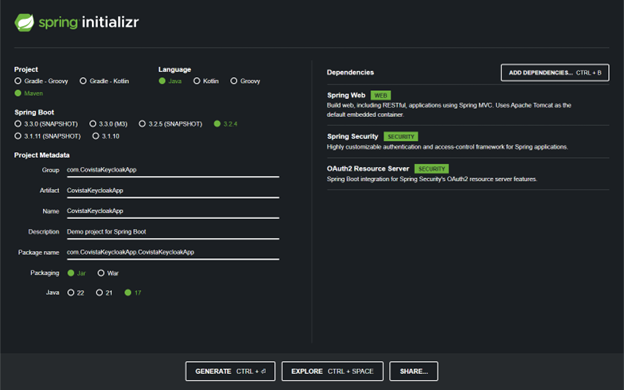Click the Dependencies heading
624x390 pixels.
[350, 72]
